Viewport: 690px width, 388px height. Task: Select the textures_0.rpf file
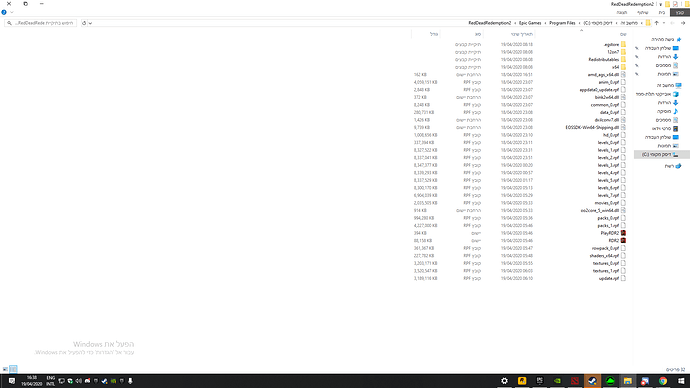tap(609, 263)
